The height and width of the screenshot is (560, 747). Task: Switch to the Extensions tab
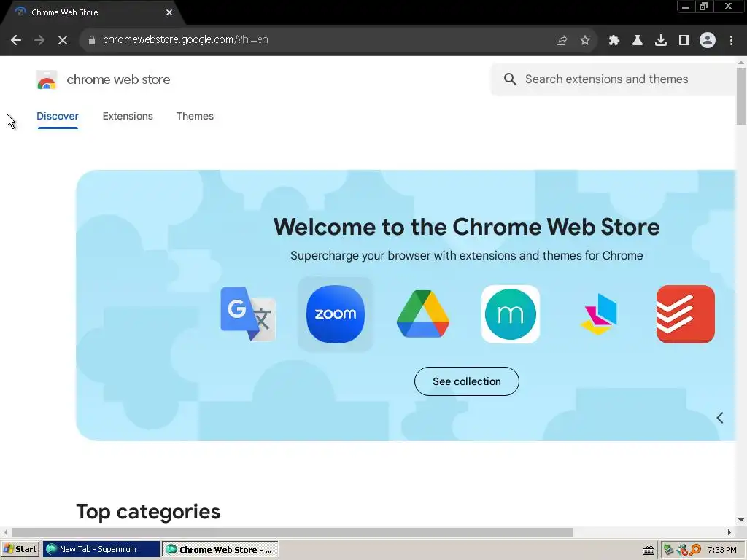128,116
